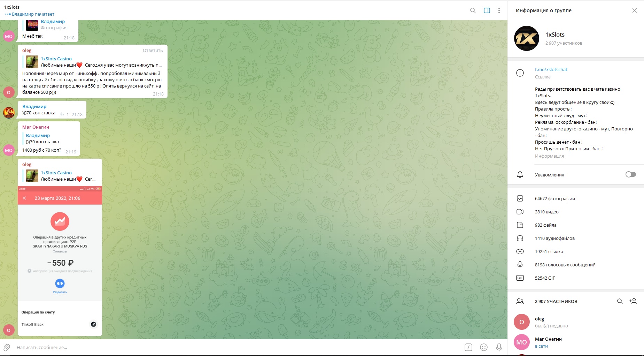Attach a file with the paperclip icon
The image size is (644, 356).
pos(7,347)
